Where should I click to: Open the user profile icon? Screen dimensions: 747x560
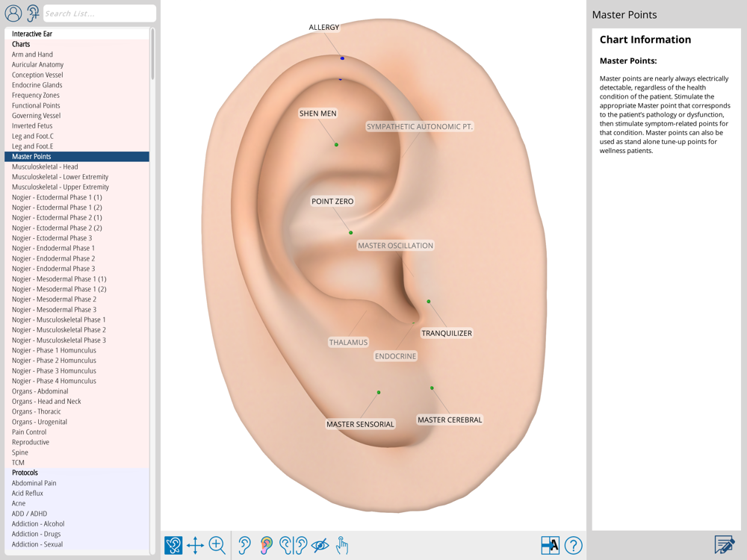[13, 13]
